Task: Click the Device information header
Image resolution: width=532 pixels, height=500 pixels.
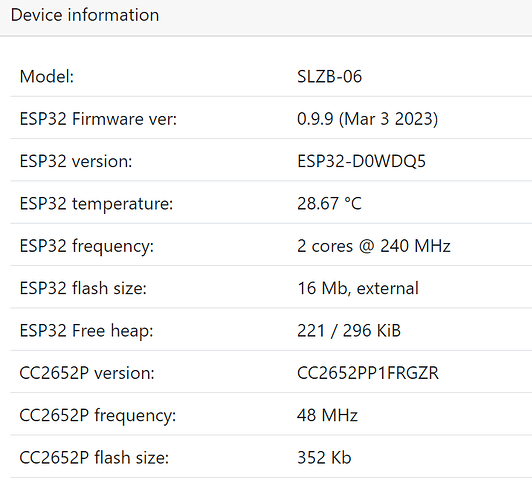Action: pyautogui.click(x=85, y=15)
